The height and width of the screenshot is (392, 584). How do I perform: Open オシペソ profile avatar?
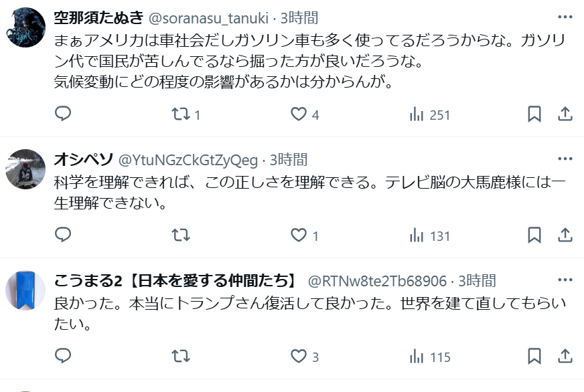pyautogui.click(x=25, y=169)
